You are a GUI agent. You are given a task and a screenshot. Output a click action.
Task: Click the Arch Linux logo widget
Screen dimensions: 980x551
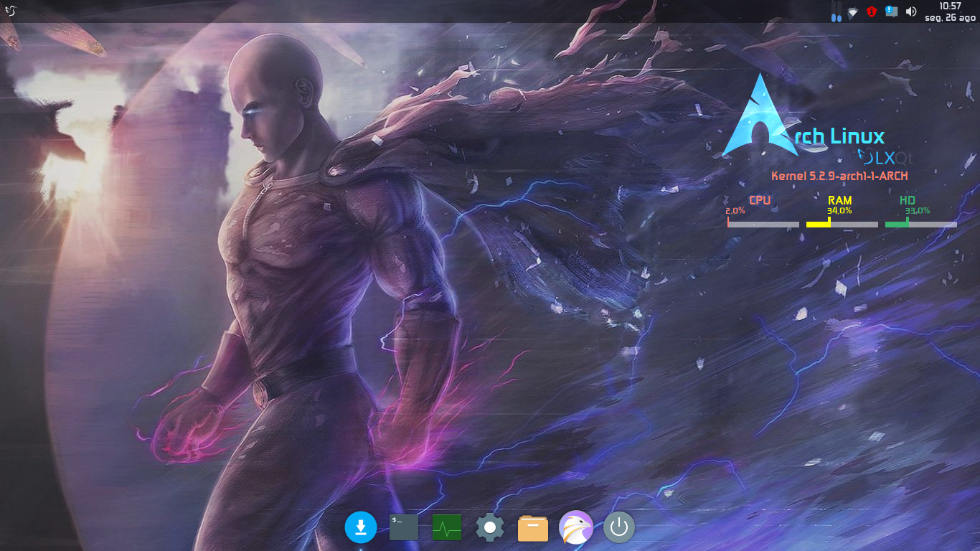[x=760, y=116]
